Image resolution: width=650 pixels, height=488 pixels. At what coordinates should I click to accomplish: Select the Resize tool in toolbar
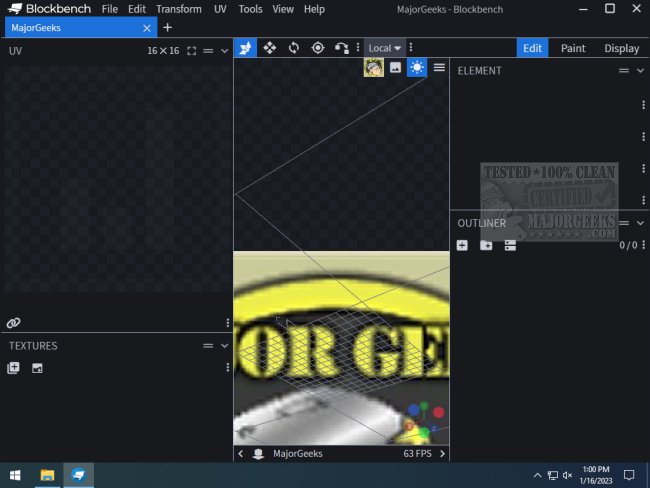(x=245, y=48)
